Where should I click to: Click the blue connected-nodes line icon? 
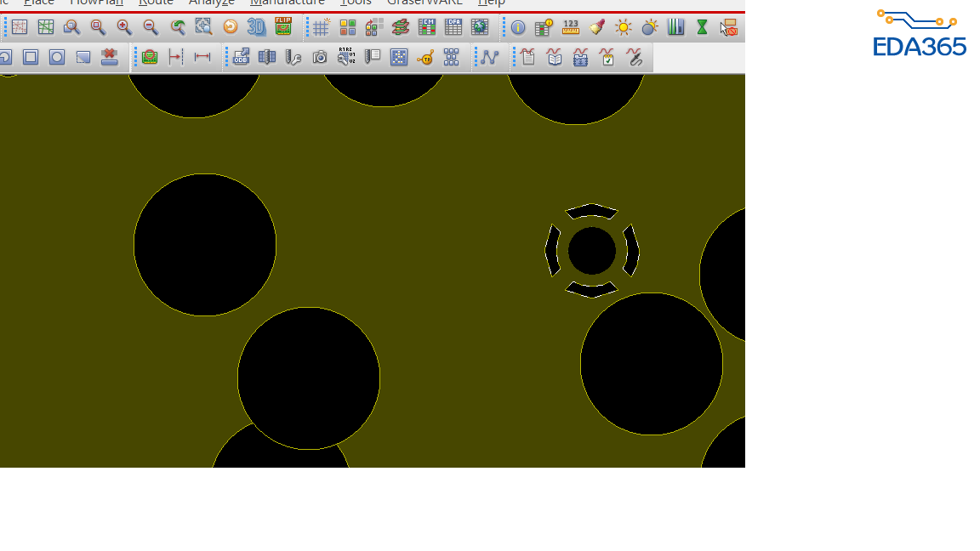tap(490, 58)
